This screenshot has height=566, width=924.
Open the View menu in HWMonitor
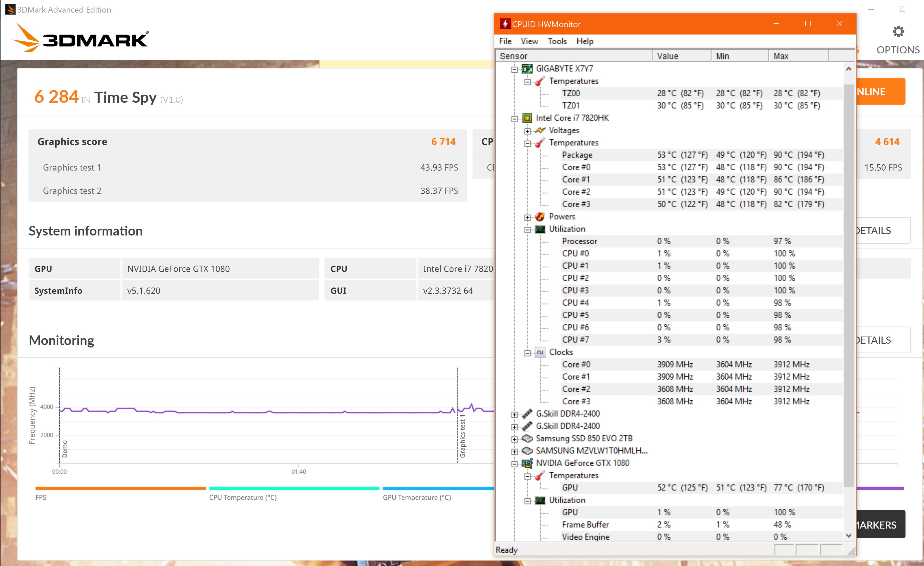click(529, 41)
